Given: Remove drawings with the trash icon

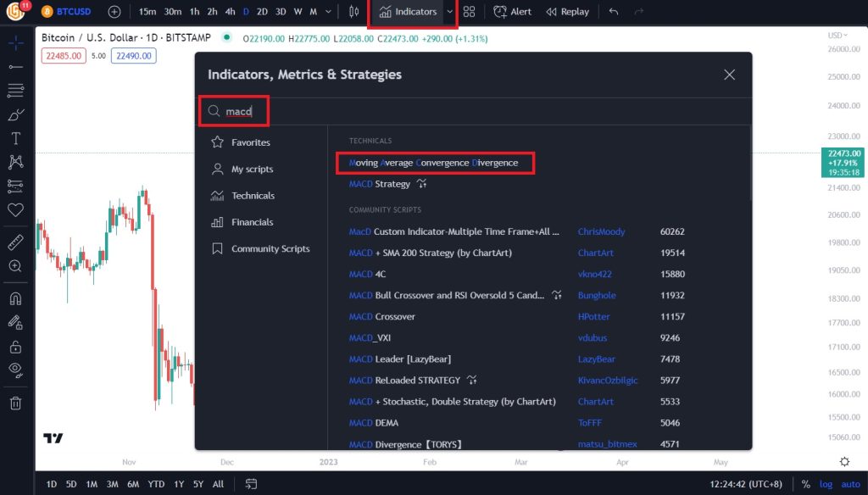Looking at the screenshot, I should click(x=15, y=403).
